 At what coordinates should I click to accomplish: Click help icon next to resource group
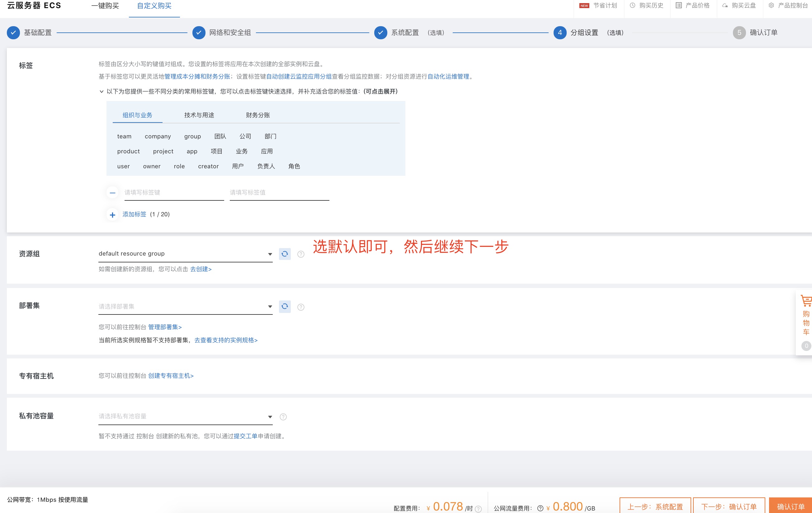click(x=301, y=254)
